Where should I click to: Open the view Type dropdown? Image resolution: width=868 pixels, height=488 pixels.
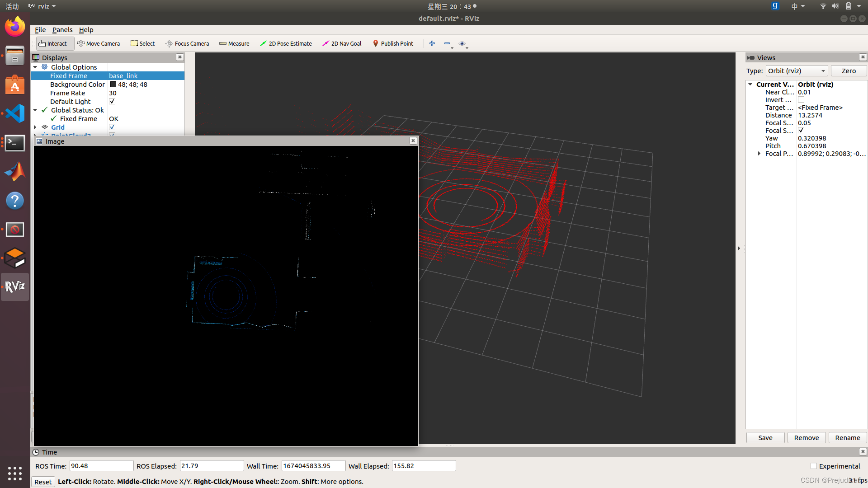797,71
